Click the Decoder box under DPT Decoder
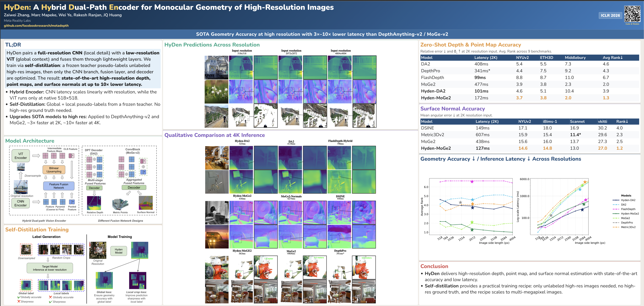 tap(94, 188)
